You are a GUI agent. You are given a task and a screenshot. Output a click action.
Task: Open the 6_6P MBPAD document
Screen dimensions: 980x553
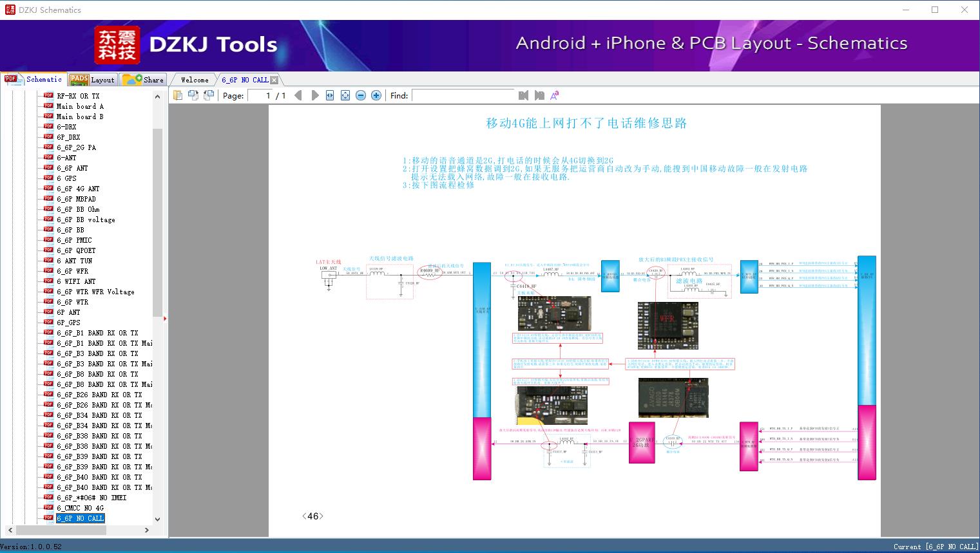pos(76,199)
